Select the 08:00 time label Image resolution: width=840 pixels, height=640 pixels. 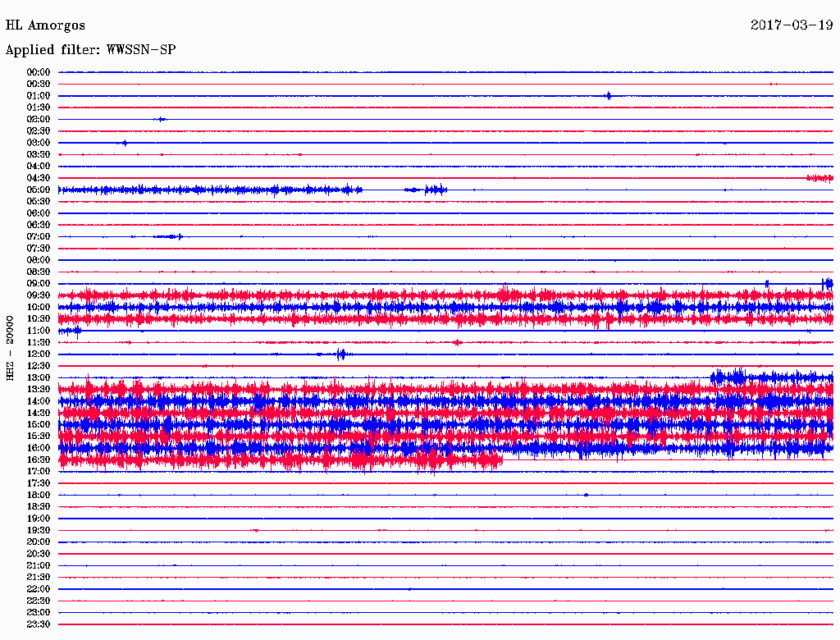click(x=39, y=260)
